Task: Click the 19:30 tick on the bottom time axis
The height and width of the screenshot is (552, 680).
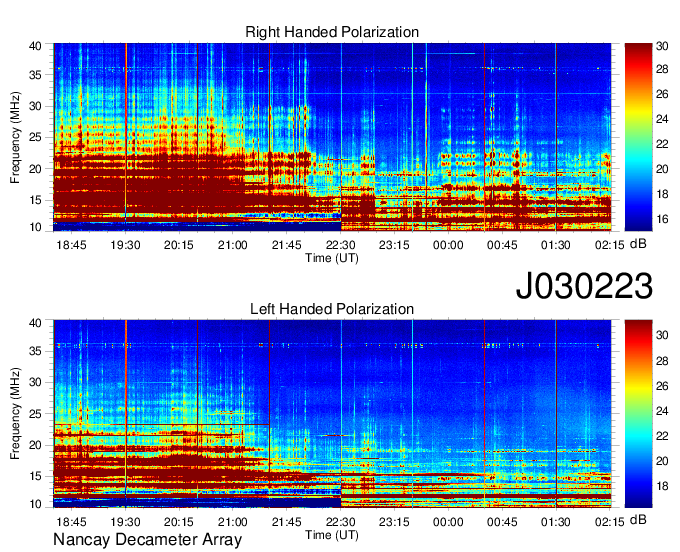Action: click(x=125, y=523)
